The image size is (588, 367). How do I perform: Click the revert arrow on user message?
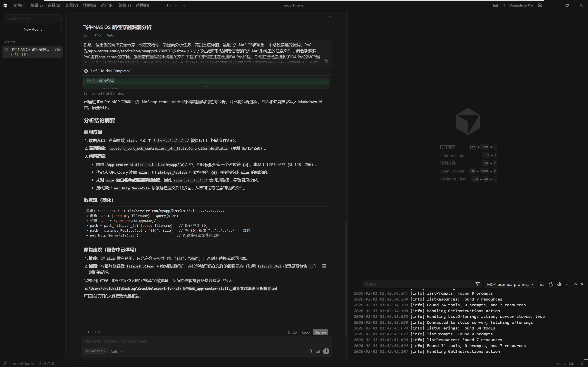326,61
